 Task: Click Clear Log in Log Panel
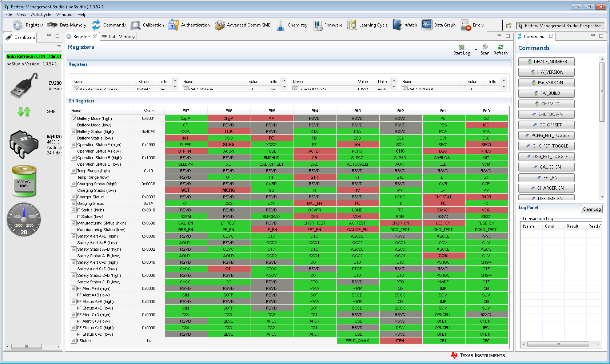point(591,209)
